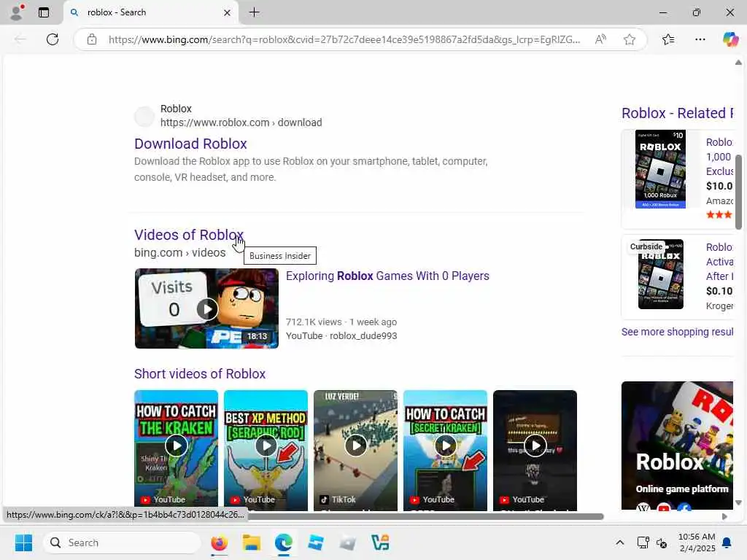Click the $10.0 price on first product
Viewport: 747px width, 560px height.
(x=719, y=186)
